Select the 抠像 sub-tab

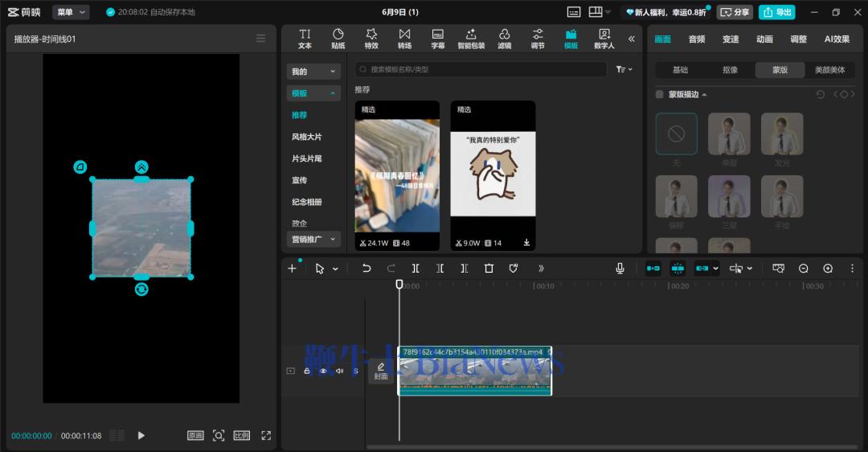coord(730,70)
